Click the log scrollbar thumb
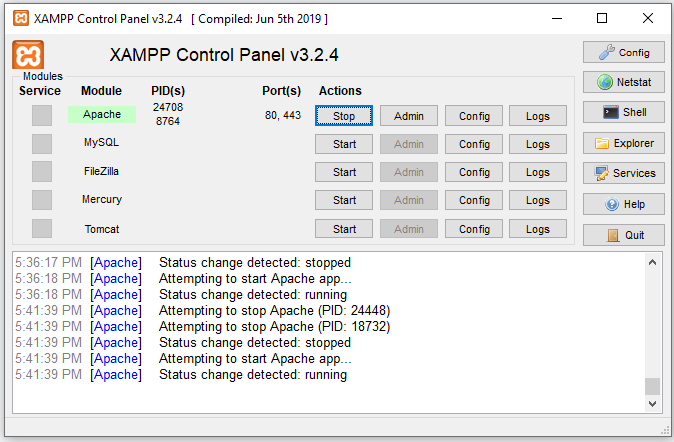The image size is (674, 442). [653, 386]
